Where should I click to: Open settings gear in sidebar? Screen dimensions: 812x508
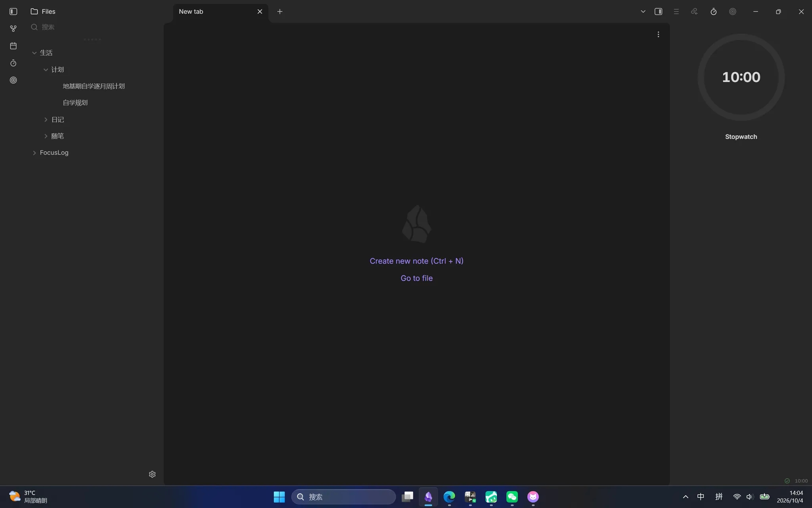point(152,474)
